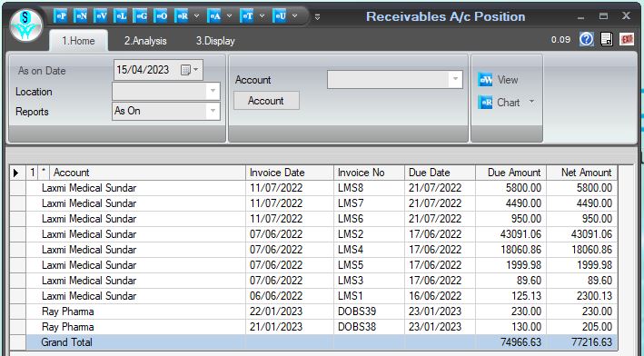Image resolution: width=644 pixels, height=356 pixels.
Task: Sort by the Due Date column header
Action: tap(440, 173)
